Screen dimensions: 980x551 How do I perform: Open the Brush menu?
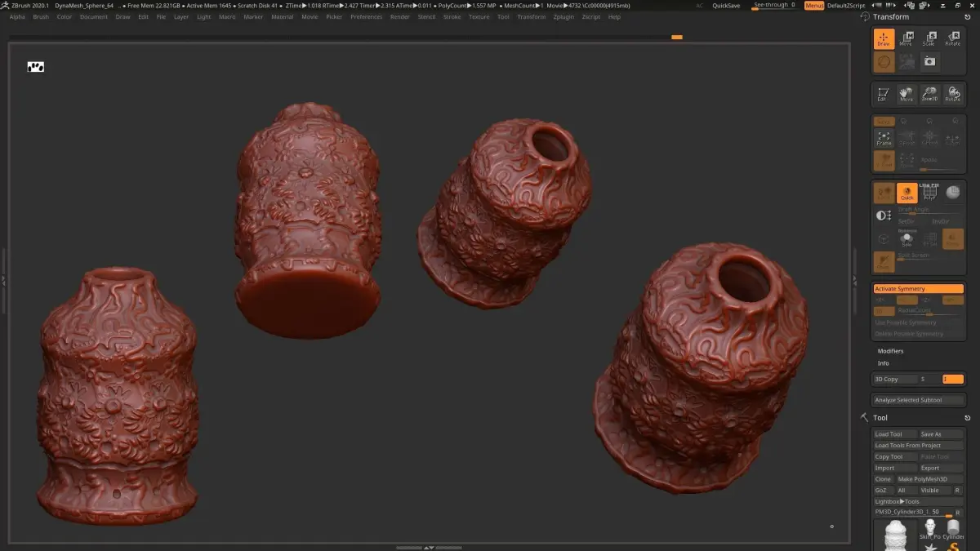41,16
